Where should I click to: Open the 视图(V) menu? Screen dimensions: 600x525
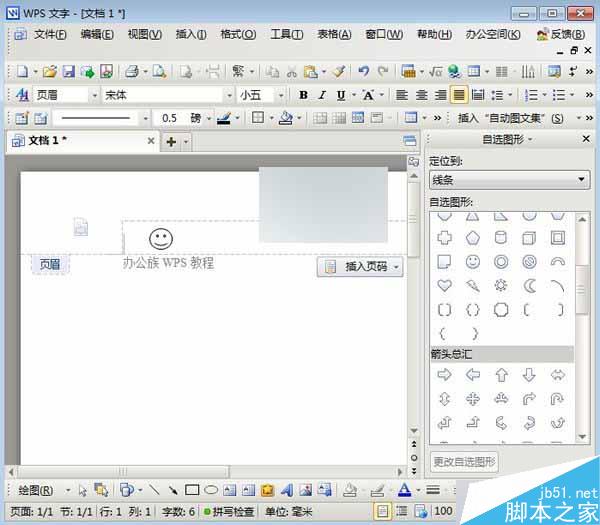145,34
